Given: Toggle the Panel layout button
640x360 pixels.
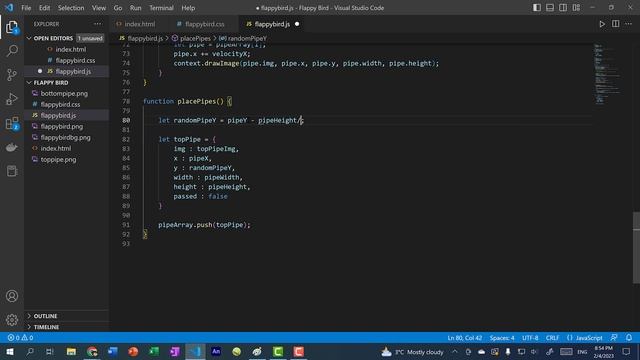Looking at the screenshot, I should tap(550, 8).
